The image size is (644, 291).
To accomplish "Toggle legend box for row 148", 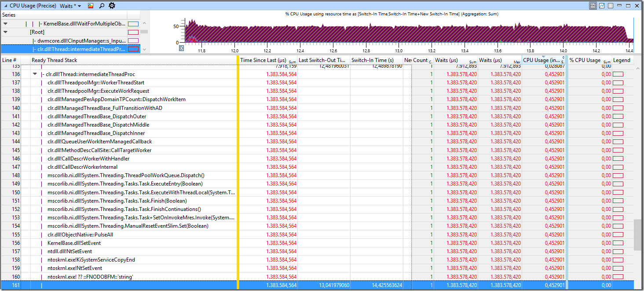I will (618, 175).
